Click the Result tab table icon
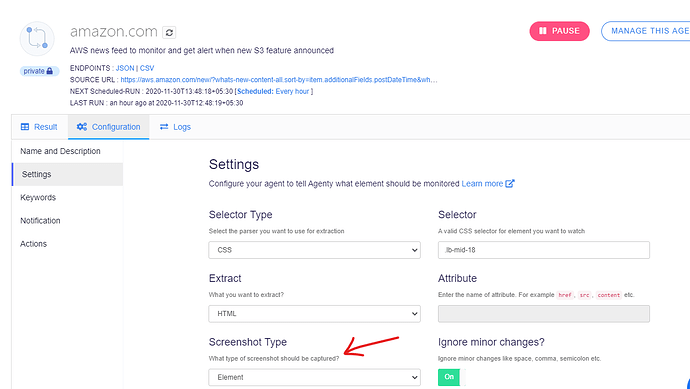This screenshot has height=389, width=690. pos(25,127)
